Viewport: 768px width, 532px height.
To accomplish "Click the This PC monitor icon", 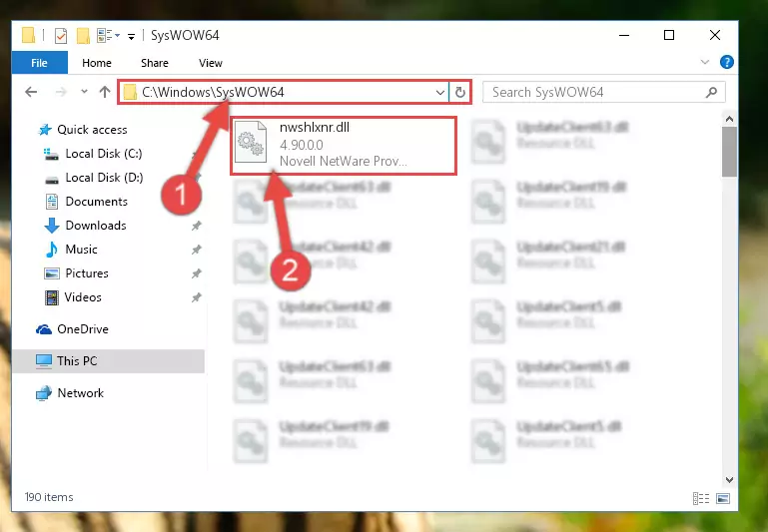I will pos(44,361).
